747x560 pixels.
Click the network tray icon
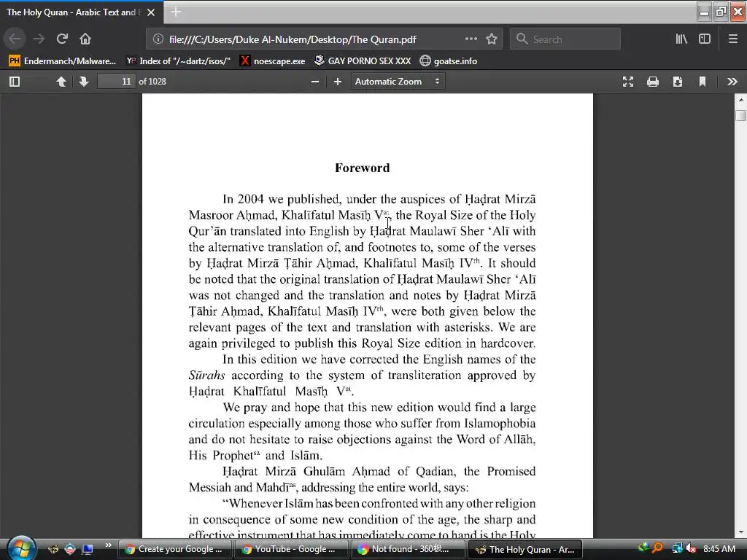point(677,548)
